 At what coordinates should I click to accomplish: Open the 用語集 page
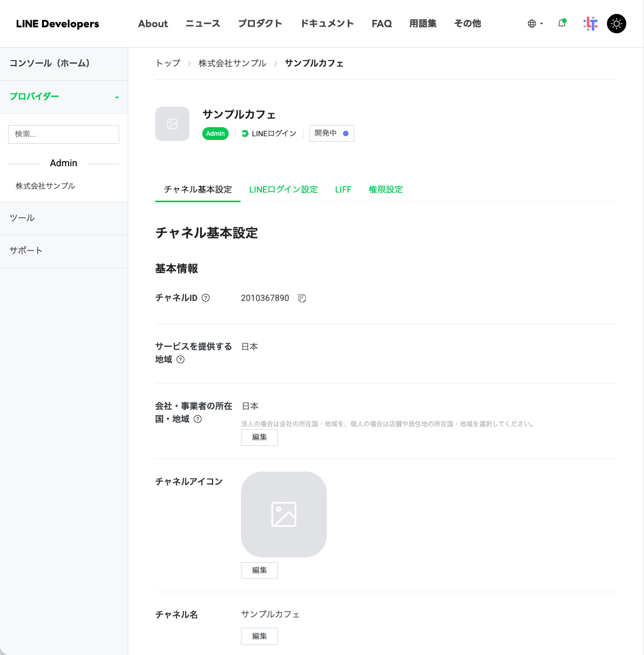pyautogui.click(x=423, y=24)
